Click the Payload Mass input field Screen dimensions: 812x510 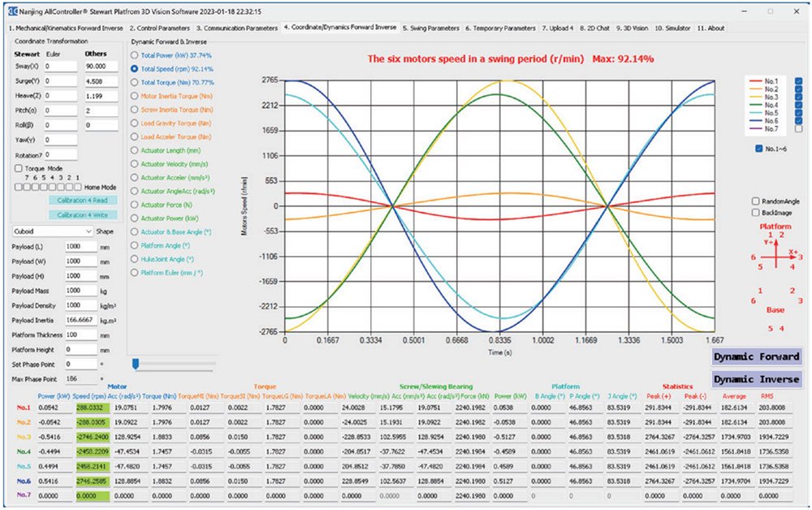80,290
